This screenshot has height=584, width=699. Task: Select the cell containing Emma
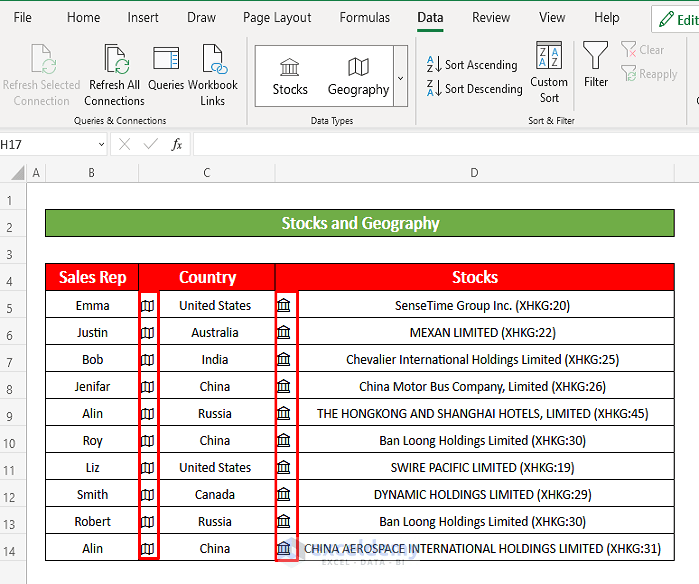[92, 306]
